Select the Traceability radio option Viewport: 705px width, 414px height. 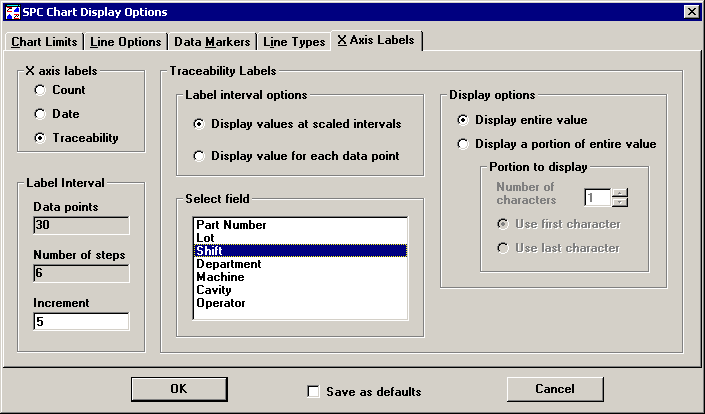40,138
